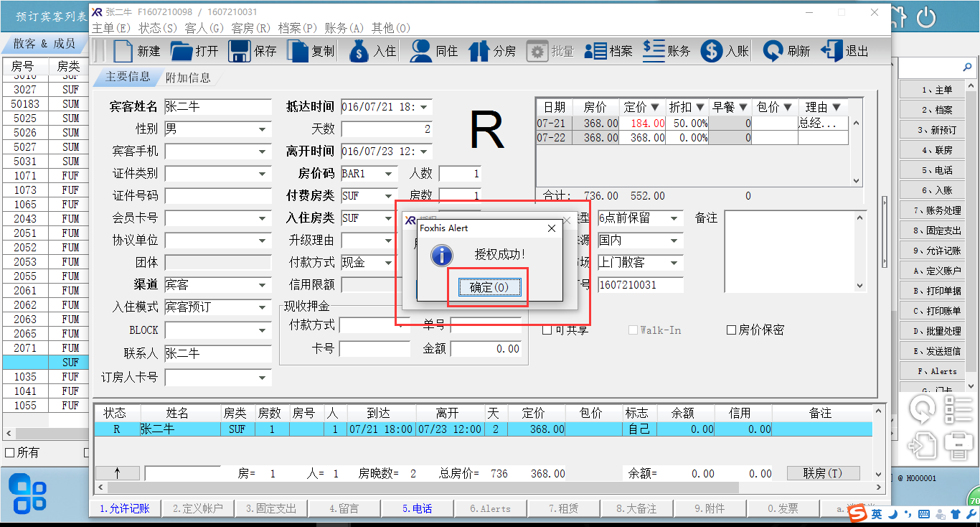
Task: Open the 抵达时间 date dropdown
Action: 423,107
